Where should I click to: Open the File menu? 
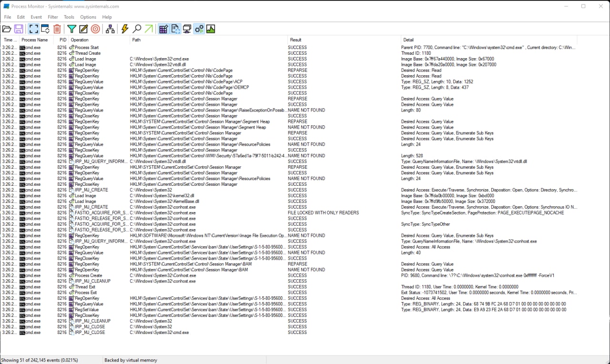coord(8,17)
